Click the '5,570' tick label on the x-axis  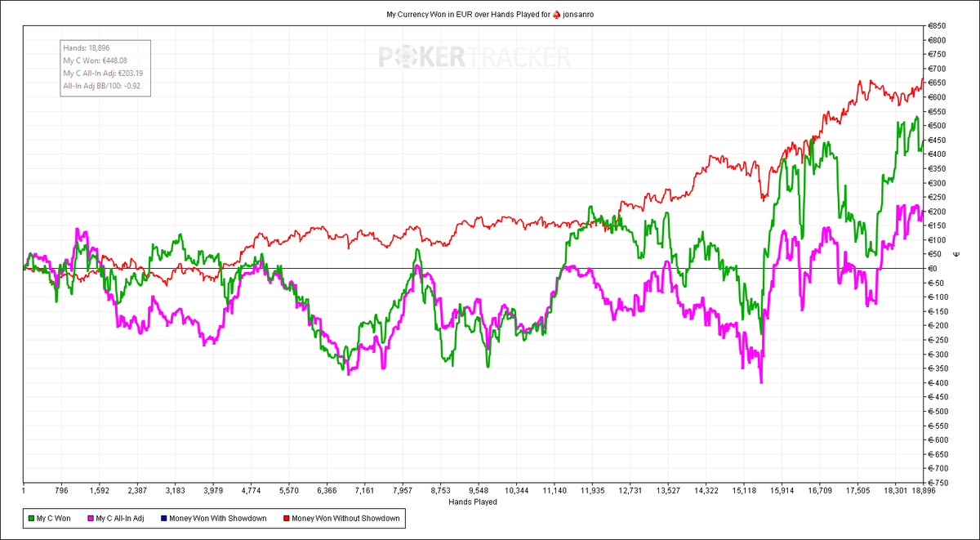[x=289, y=491]
